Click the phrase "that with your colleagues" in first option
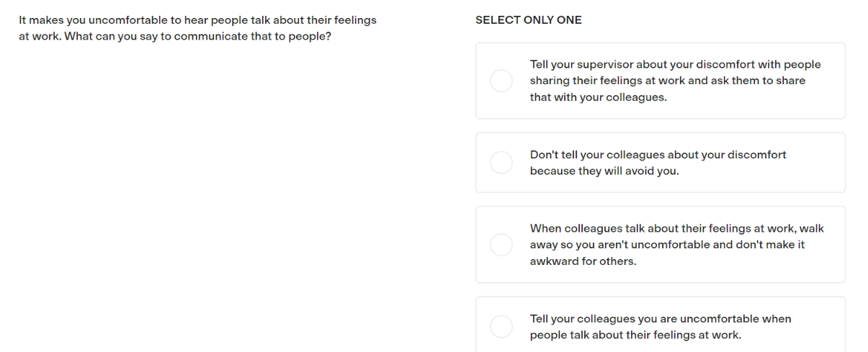The height and width of the screenshot is (352, 868). pyautogui.click(x=598, y=98)
